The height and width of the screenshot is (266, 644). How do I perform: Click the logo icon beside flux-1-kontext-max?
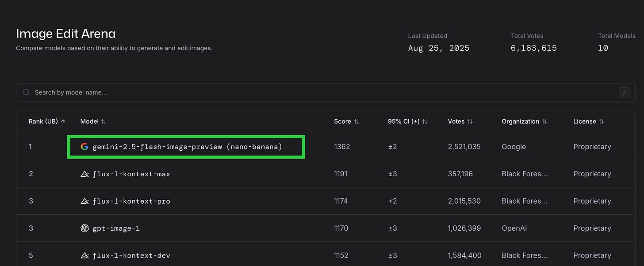(84, 174)
